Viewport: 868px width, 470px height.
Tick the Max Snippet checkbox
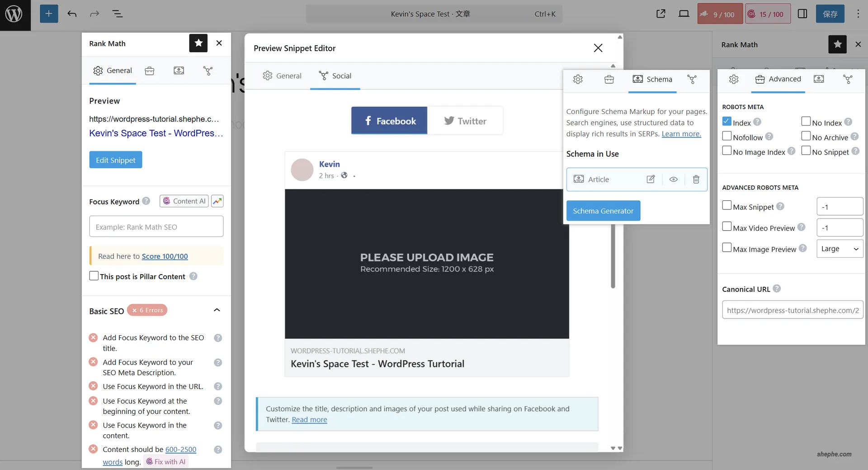(x=726, y=205)
